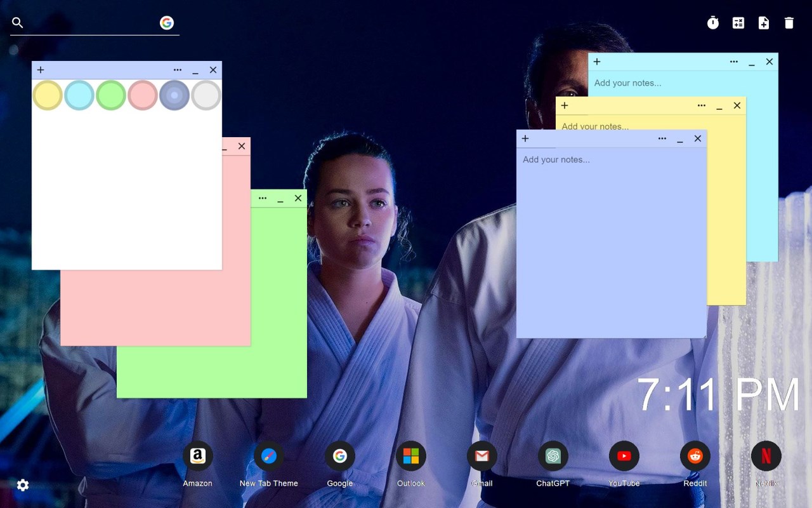Viewport: 812px width, 508px height.
Task: Click into the periwinkle note's text area
Action: coord(612,243)
